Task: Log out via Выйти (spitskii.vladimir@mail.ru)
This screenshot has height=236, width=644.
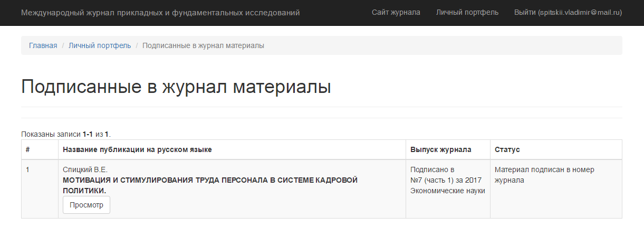Action: [x=568, y=12]
